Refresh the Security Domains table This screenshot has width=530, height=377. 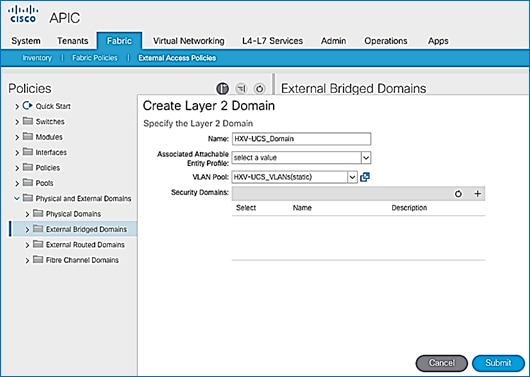458,194
